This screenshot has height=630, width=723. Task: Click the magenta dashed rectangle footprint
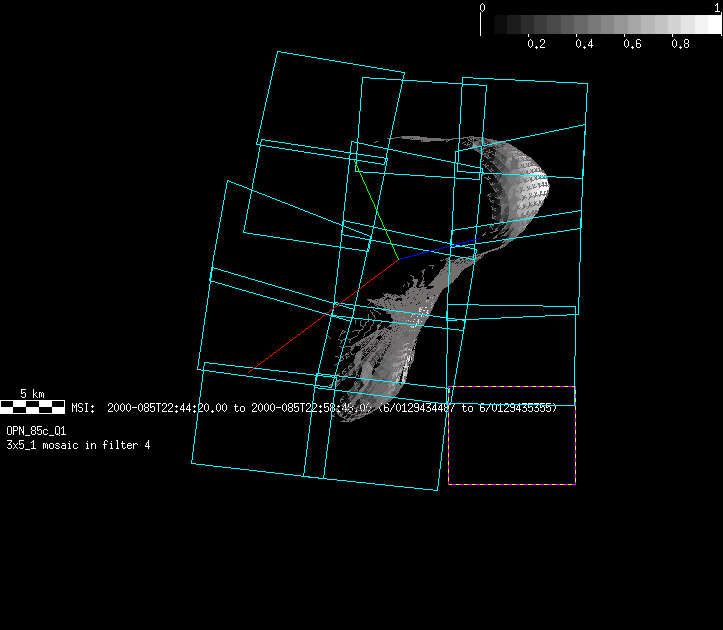click(x=511, y=435)
